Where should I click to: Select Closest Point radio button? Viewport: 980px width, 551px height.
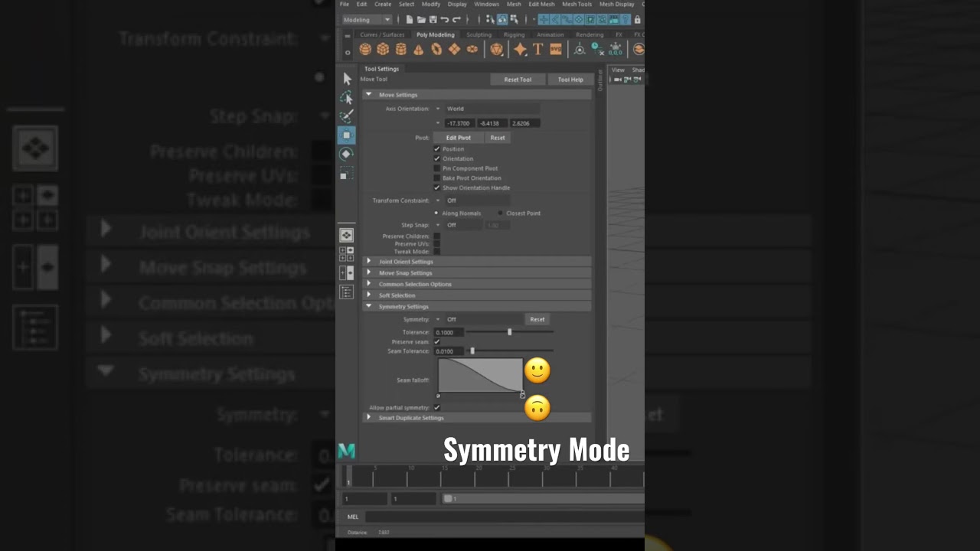[x=501, y=213]
